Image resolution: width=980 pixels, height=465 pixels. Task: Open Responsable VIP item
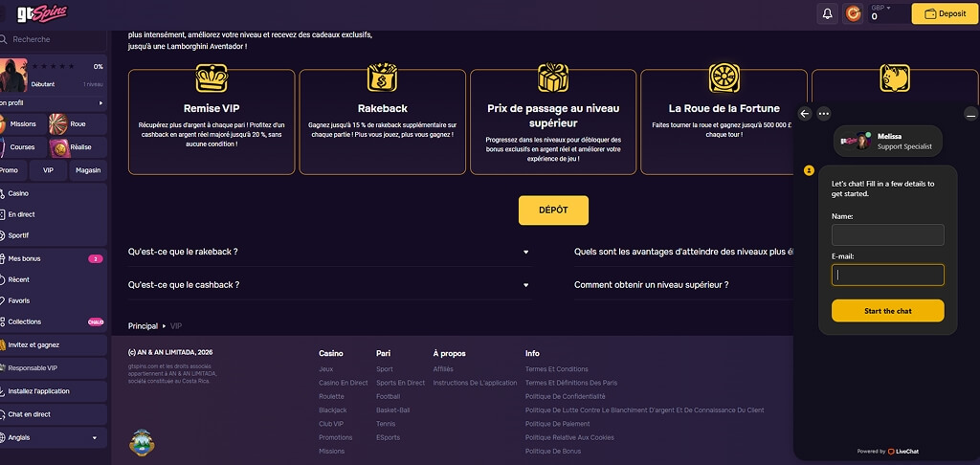pos(54,368)
